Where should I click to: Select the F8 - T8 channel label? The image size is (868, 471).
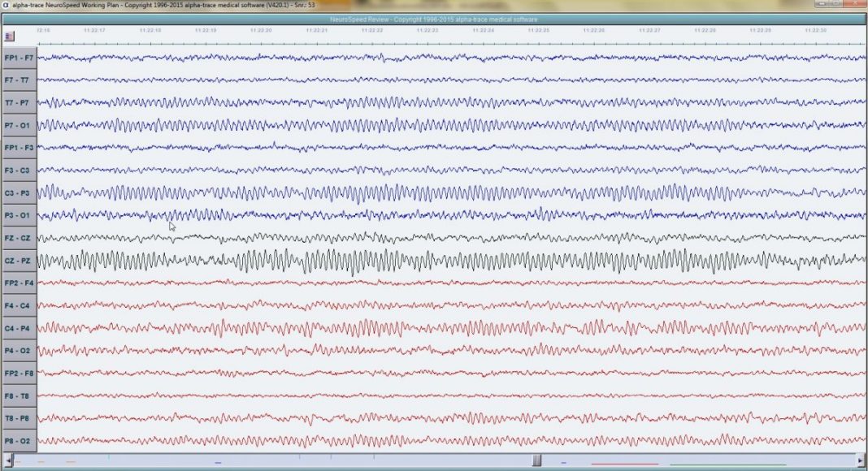(x=20, y=395)
